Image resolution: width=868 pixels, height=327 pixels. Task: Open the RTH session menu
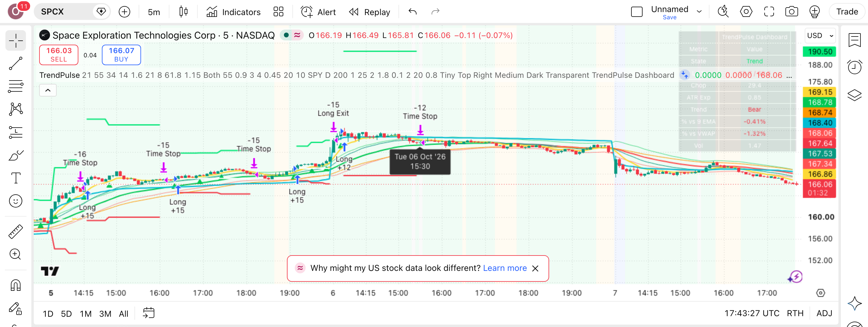pyautogui.click(x=795, y=313)
